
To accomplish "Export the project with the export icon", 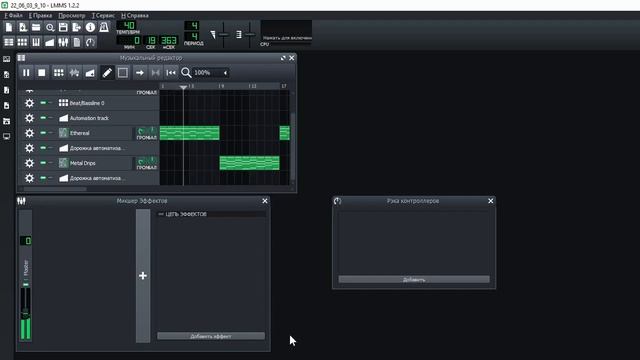I will (77, 27).
